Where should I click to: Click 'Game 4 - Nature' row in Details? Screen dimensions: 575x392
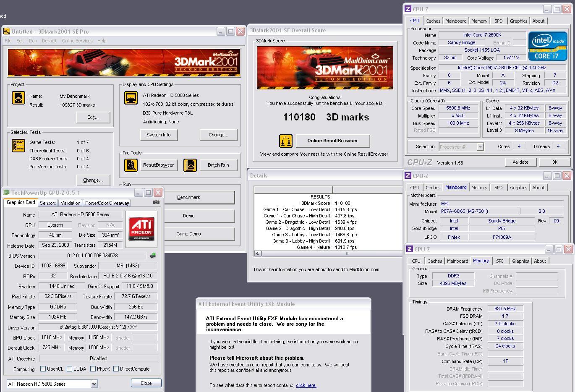pos(328,247)
